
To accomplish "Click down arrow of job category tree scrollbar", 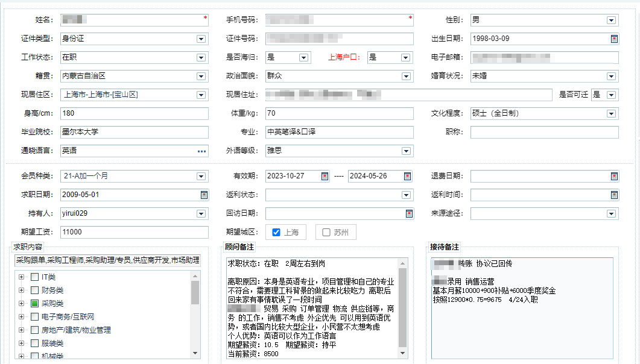I will pos(195,353).
